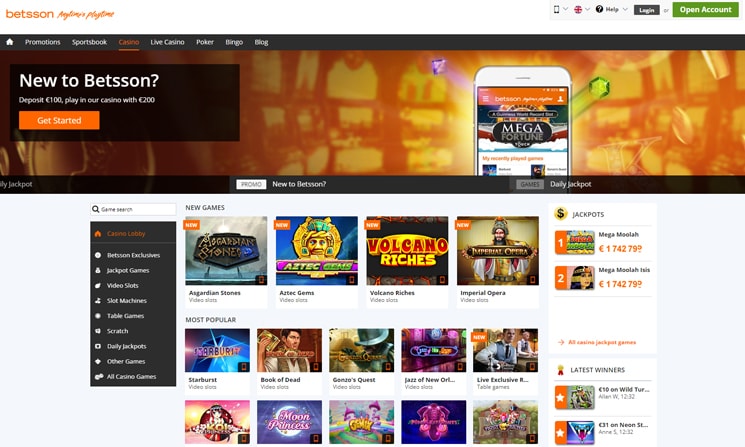Open Aztec Gems game thumbnail
Viewport: 745px width, 447px height.
click(x=317, y=251)
